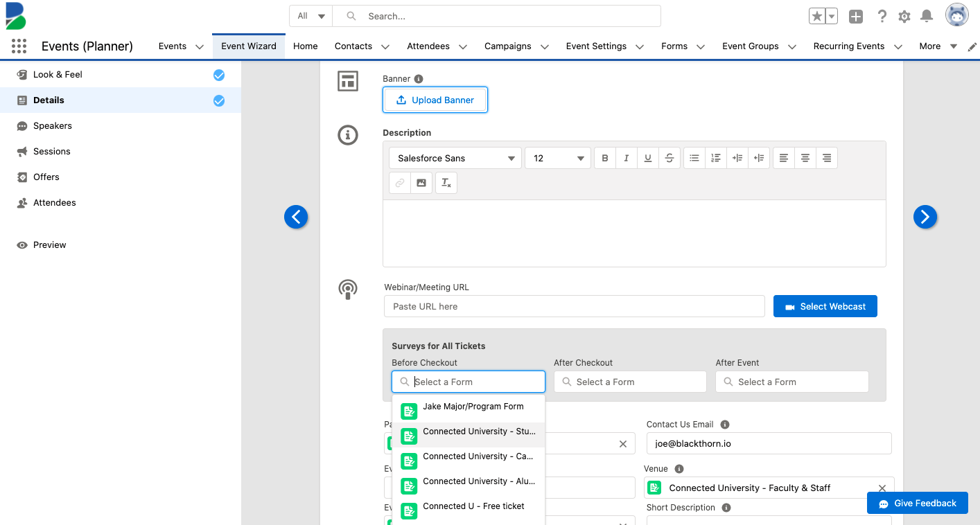Click the increase indent icon
Image resolution: width=980 pixels, height=525 pixels.
pyautogui.click(x=737, y=158)
